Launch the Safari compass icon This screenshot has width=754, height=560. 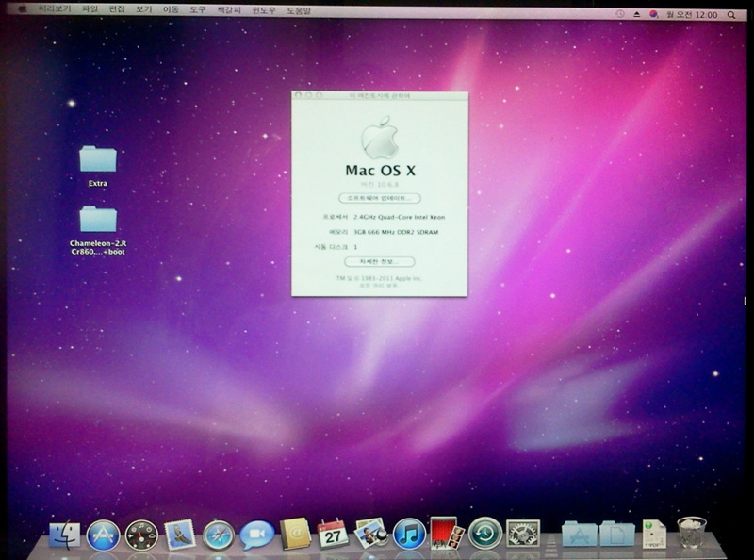(219, 535)
